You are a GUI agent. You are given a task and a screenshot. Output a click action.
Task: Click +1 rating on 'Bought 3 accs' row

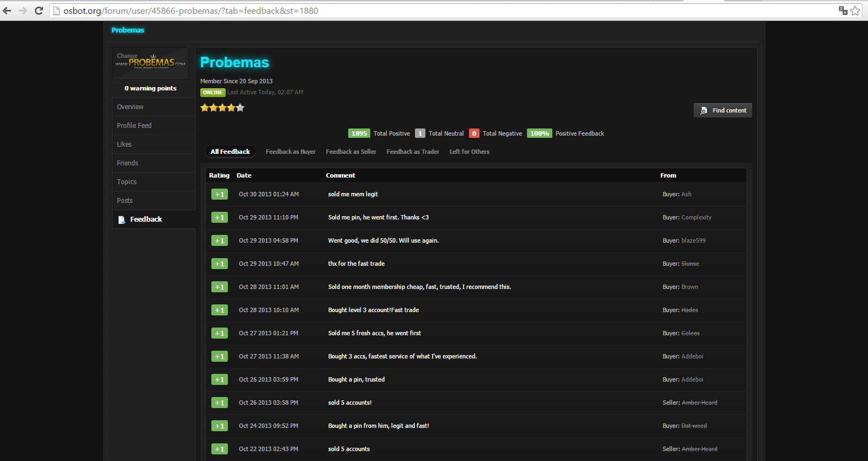click(220, 356)
